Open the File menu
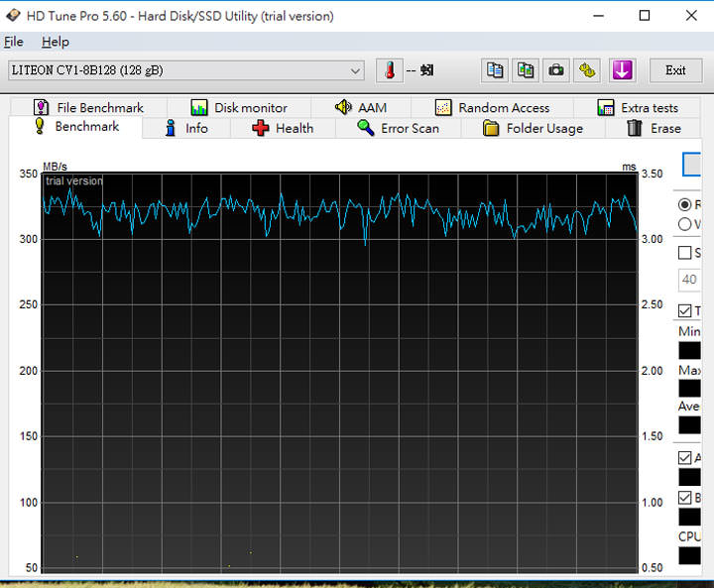This screenshot has height=588, width=714. [14, 42]
